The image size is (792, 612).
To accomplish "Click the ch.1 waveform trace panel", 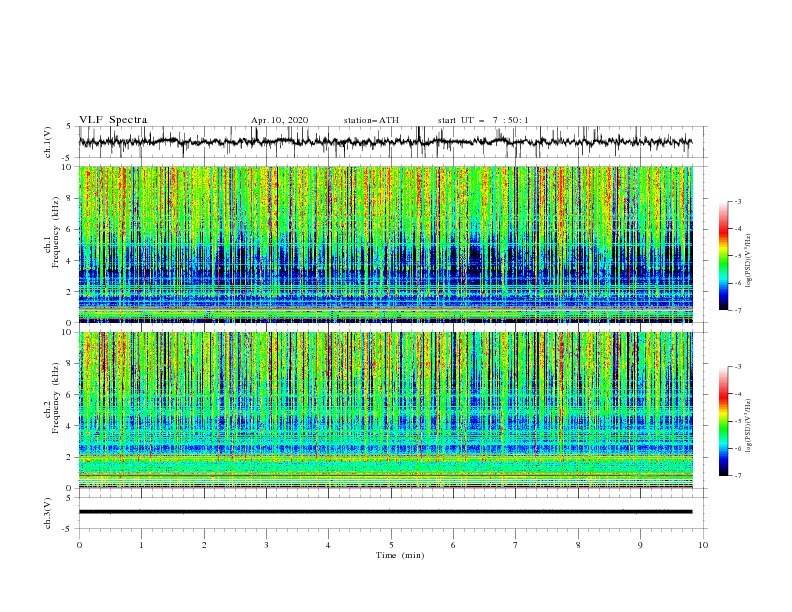I will [392, 142].
